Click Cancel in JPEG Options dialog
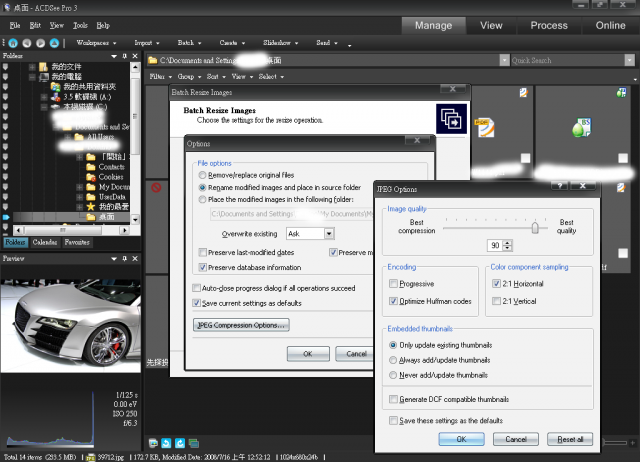The width and height of the screenshot is (640, 462). [x=516, y=439]
